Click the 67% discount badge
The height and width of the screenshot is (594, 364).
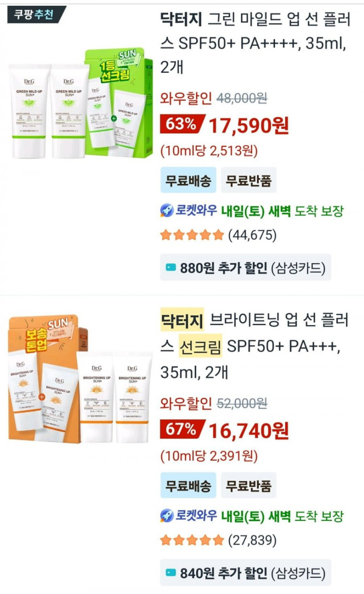click(181, 430)
